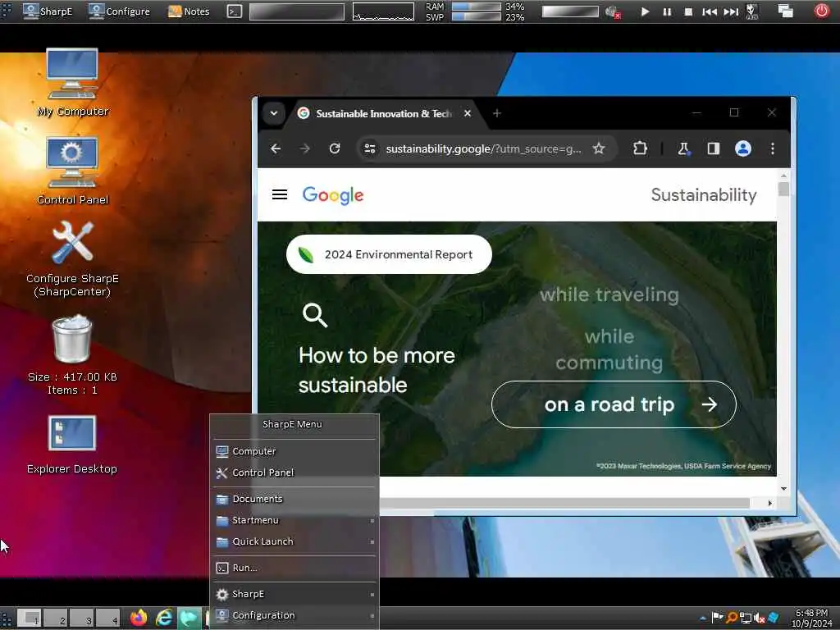The width and height of the screenshot is (840, 630).
Task: Pause media from top bar controls
Action: click(667, 11)
